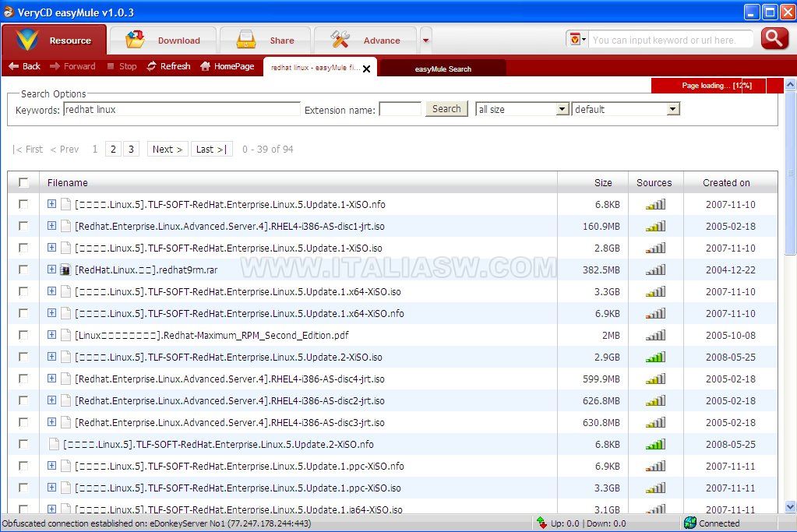797x532 pixels.
Task: Go to the HomePage
Action: click(x=227, y=66)
